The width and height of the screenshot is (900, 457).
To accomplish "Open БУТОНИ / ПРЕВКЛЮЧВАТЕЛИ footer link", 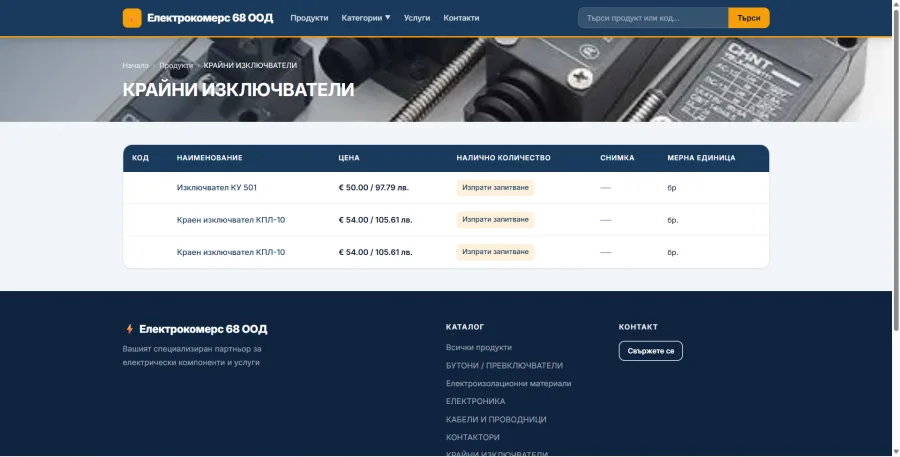I will 504,366.
